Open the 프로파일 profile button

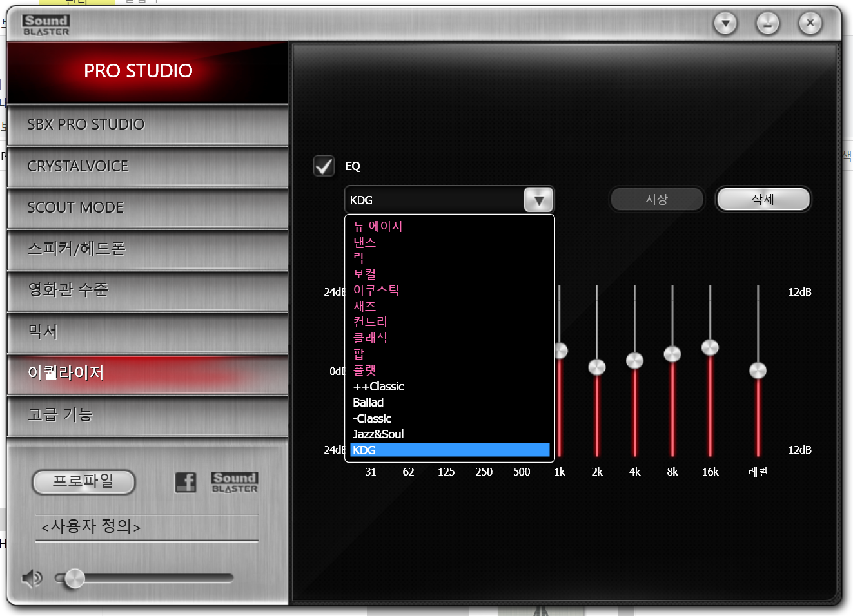[83, 481]
